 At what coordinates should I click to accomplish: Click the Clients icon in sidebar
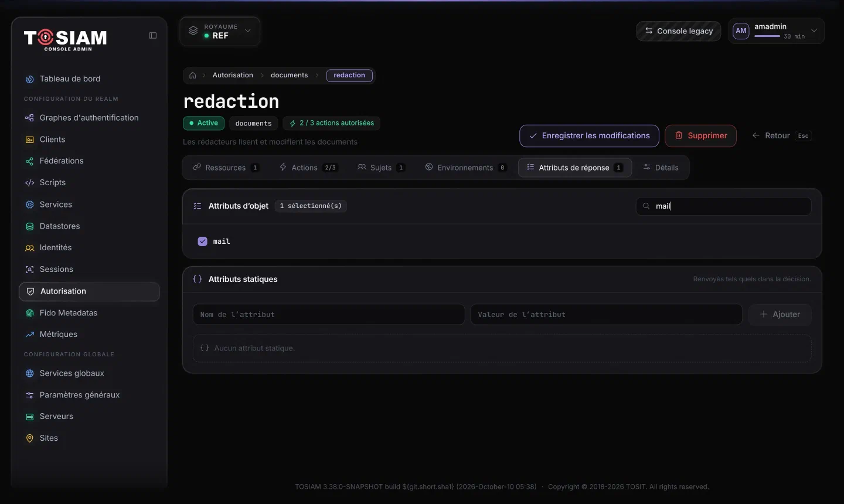30,139
